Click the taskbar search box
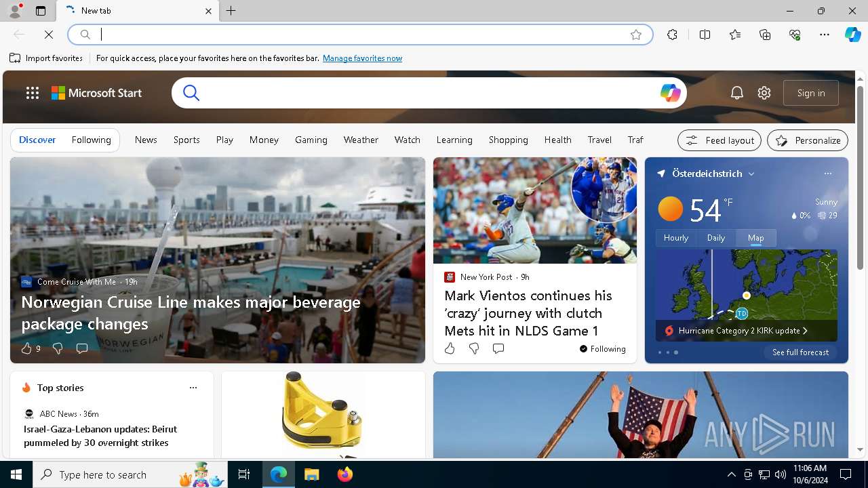 pos(130,474)
